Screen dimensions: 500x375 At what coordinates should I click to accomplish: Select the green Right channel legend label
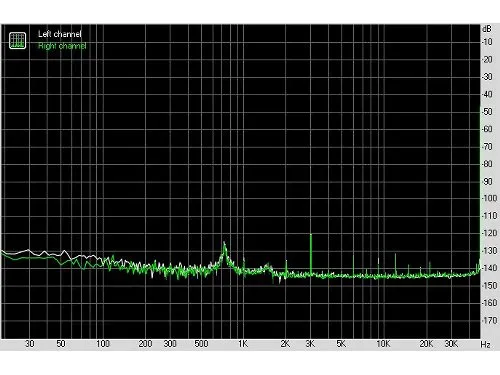point(62,46)
